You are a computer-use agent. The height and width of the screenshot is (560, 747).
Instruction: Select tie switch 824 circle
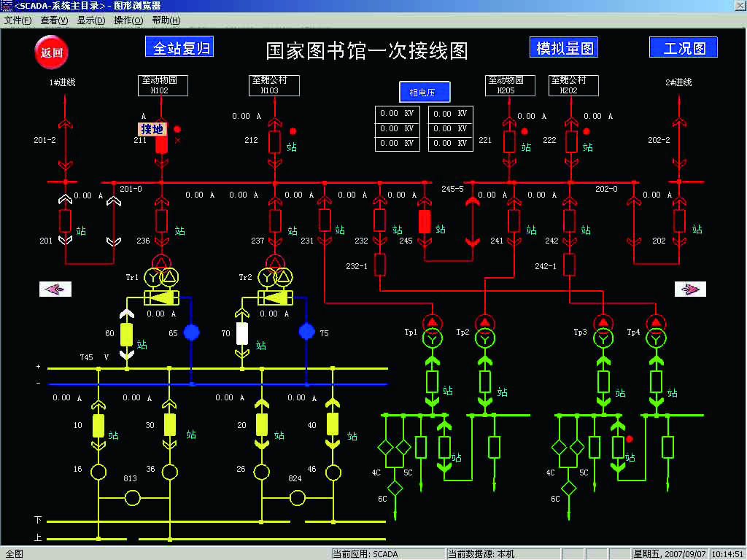click(298, 498)
